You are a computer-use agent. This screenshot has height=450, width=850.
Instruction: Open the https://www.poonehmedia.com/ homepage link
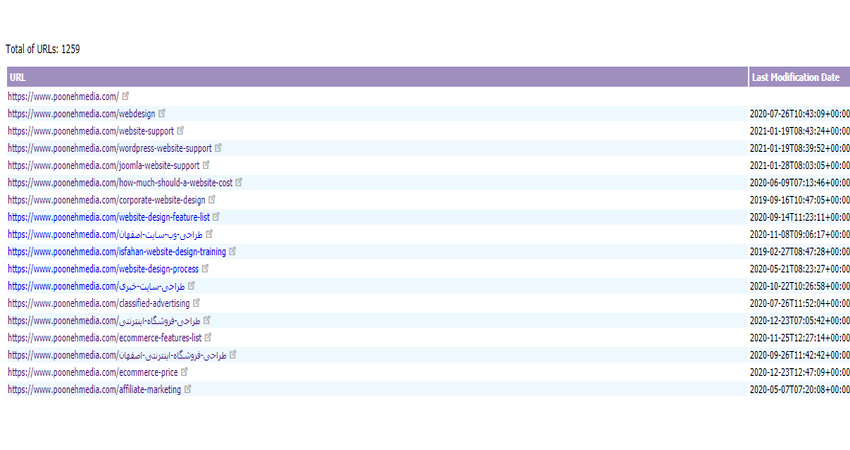[63, 97]
